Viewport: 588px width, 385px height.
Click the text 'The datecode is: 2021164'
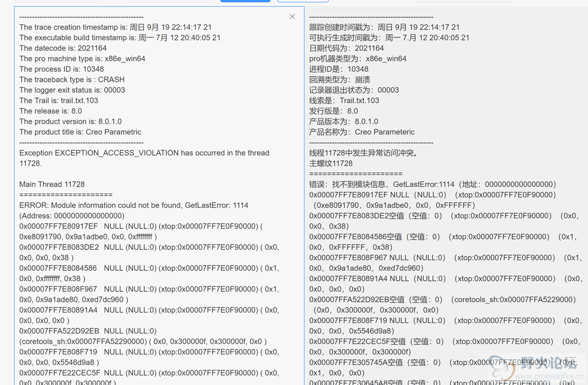63,48
